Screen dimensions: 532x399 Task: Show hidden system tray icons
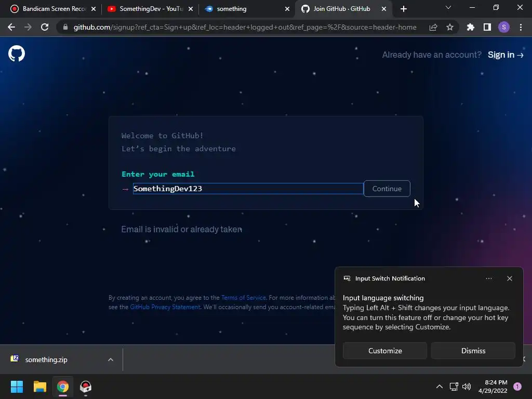coord(440,387)
